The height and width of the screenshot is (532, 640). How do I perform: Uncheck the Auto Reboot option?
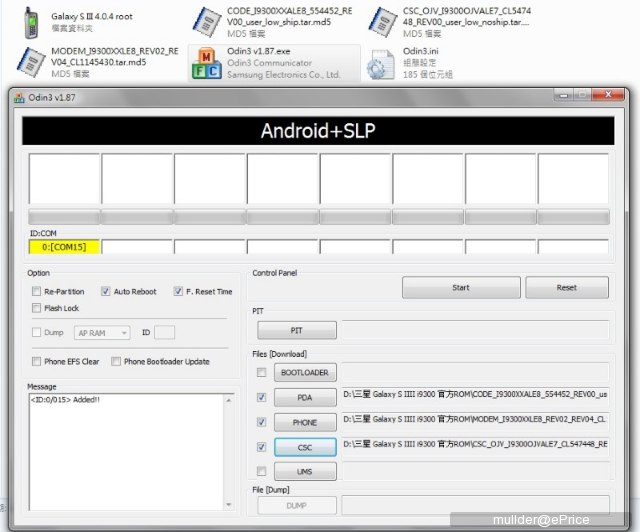(105, 291)
